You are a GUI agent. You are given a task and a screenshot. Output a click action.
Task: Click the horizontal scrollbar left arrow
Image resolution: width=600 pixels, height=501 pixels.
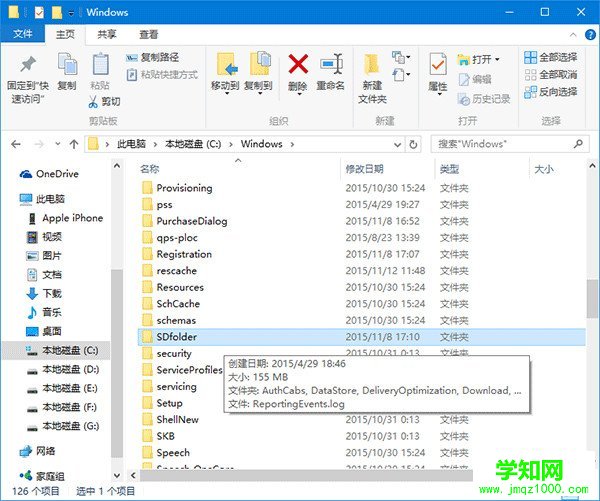point(133,475)
